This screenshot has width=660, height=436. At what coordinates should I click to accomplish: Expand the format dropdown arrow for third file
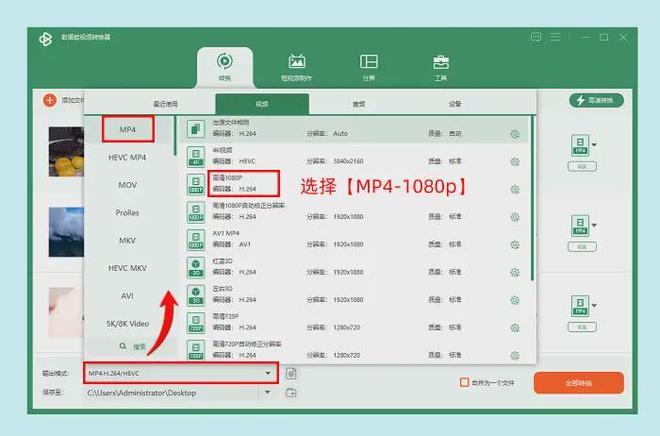[594, 306]
